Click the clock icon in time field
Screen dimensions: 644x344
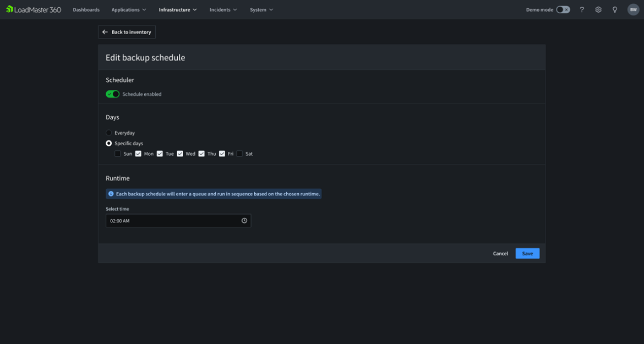point(244,221)
